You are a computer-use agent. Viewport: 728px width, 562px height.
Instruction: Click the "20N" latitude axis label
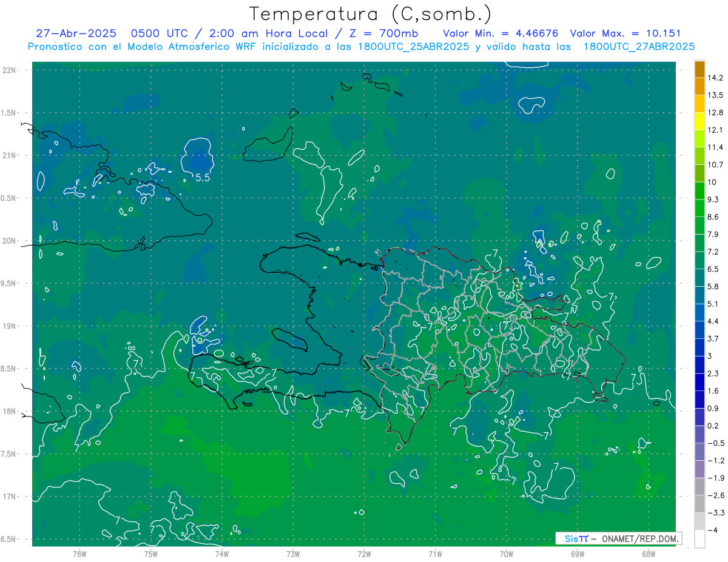10,241
